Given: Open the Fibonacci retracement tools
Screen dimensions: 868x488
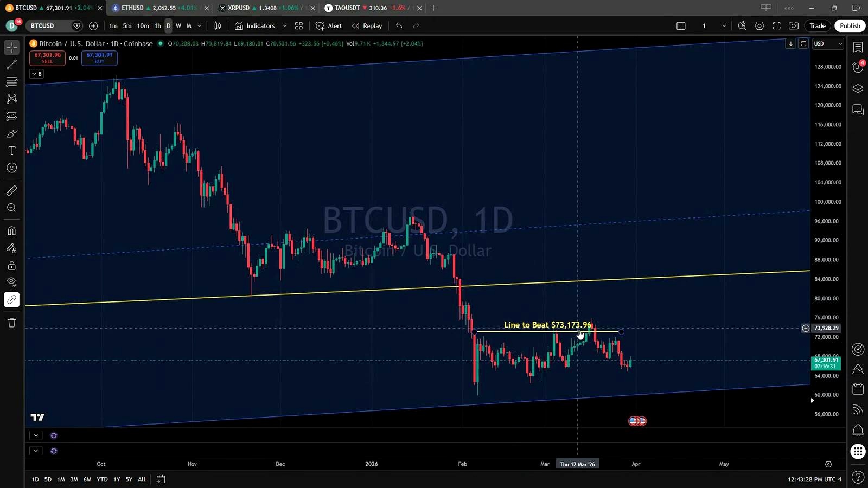Looking at the screenshot, I should point(11,82).
